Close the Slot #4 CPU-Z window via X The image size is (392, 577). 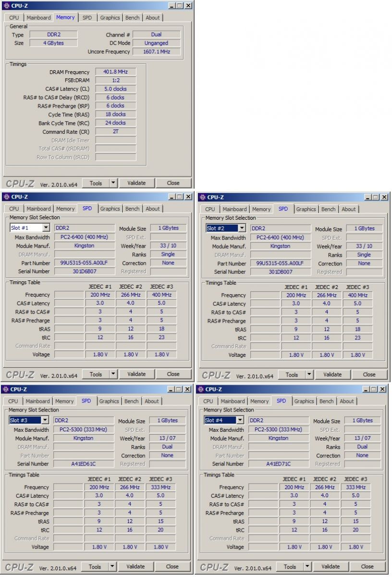click(382, 389)
